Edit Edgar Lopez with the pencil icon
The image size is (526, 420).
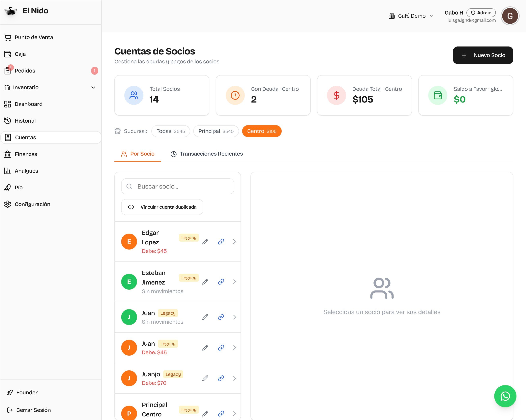[x=205, y=242]
